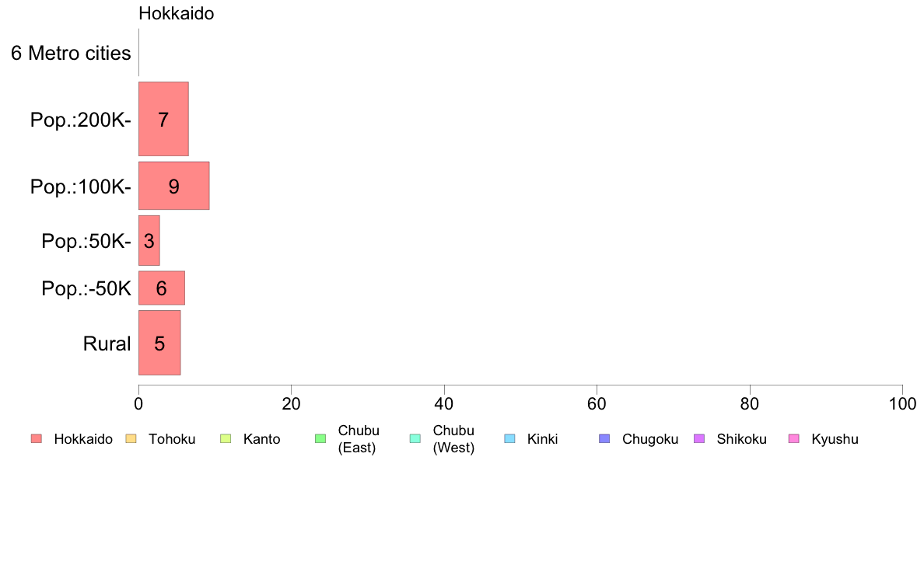Click the Chugoku blue legend swatch
Image resolution: width=924 pixels, height=572 pixels.
(604, 438)
